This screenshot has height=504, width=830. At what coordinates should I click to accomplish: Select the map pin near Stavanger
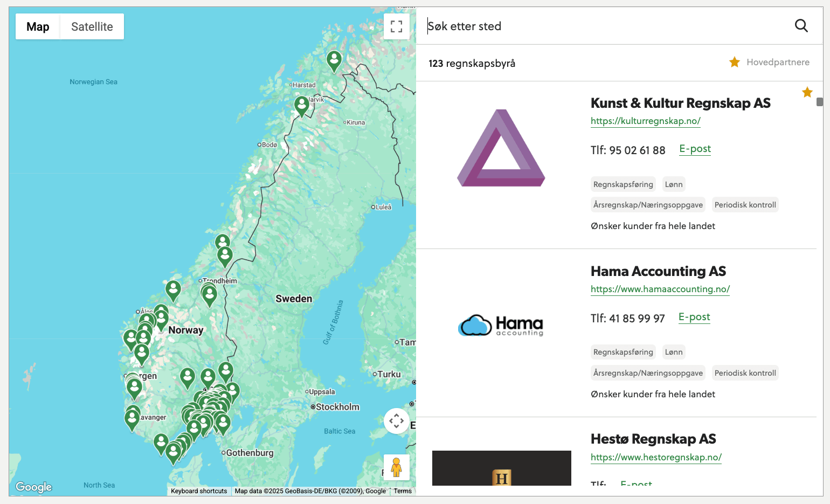click(132, 419)
